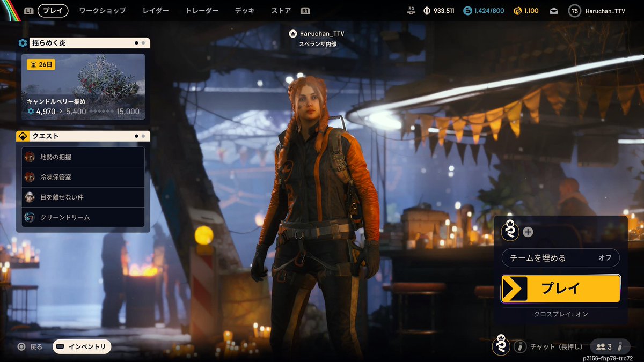Click the trader portrait beside 地勢の把握
Viewport: 644px width, 362px height.
[30, 157]
